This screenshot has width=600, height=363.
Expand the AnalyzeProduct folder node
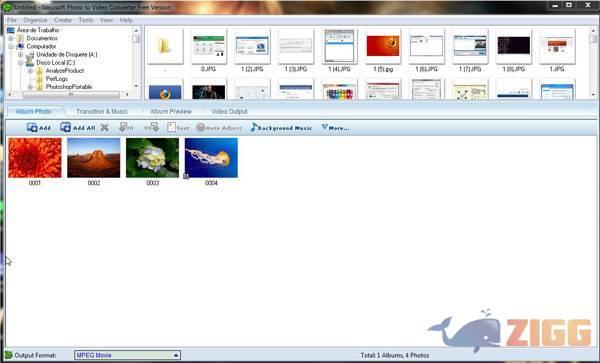tap(30, 71)
